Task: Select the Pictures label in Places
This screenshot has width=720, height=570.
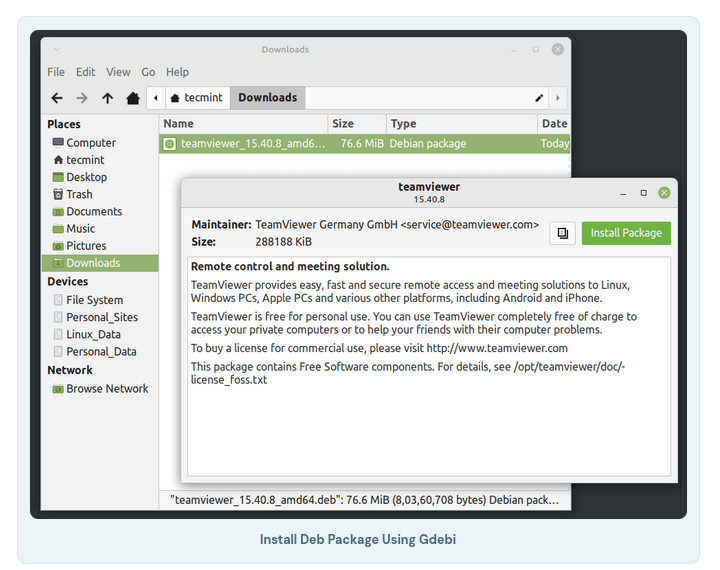Action: [x=86, y=246]
